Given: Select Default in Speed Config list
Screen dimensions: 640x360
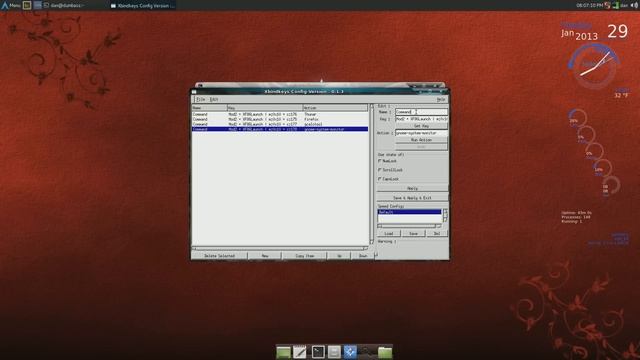Looking at the screenshot, I should pyautogui.click(x=409, y=212).
